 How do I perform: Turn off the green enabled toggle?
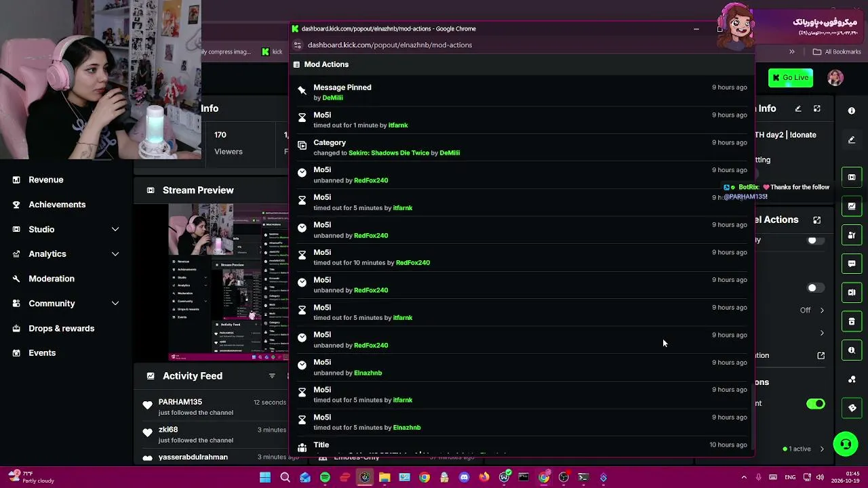[x=816, y=404]
